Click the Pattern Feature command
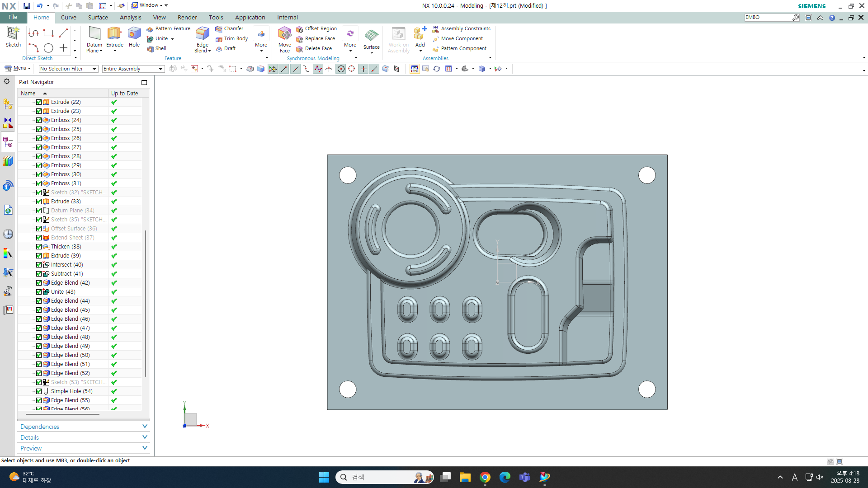The height and width of the screenshot is (488, 868). point(172,28)
